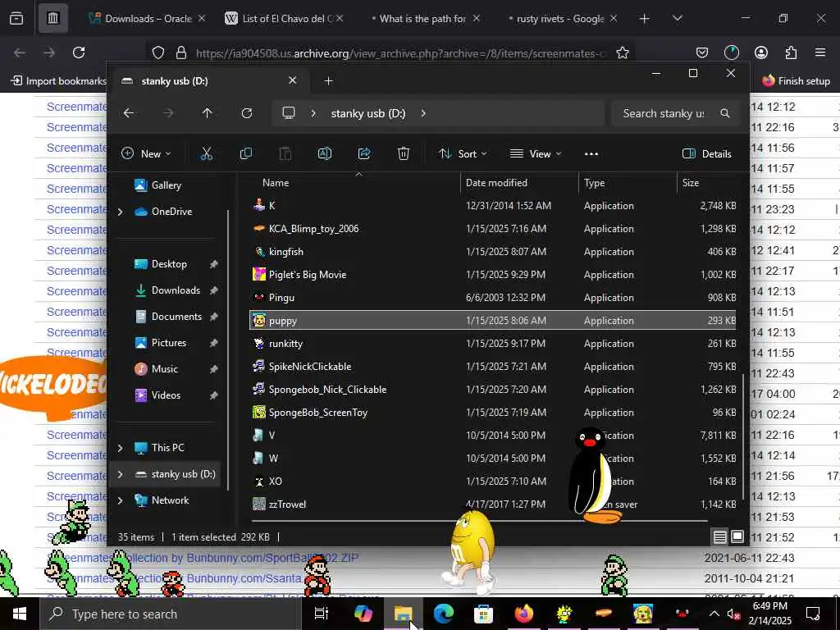Open Task View on the taskbar

pyautogui.click(x=322, y=614)
